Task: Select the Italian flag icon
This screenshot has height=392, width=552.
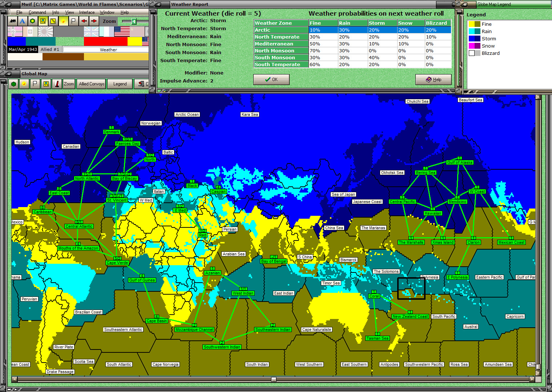Action: [30, 32]
